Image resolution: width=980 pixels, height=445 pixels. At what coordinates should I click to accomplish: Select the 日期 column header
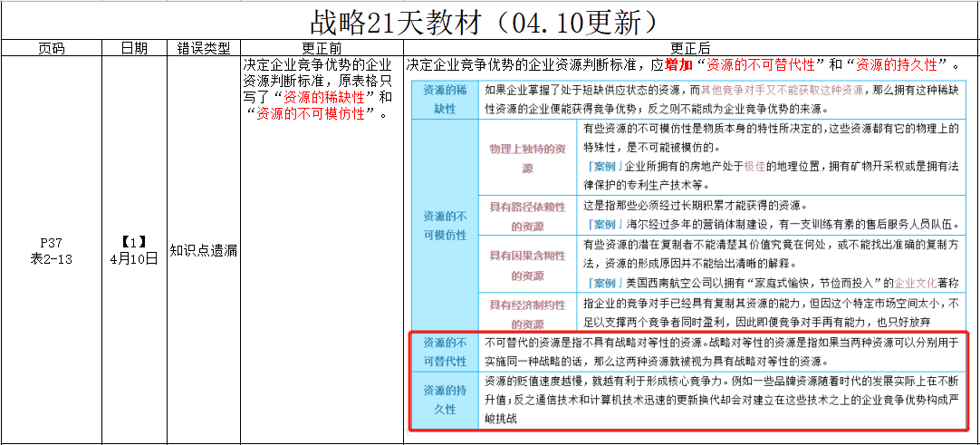[134, 48]
